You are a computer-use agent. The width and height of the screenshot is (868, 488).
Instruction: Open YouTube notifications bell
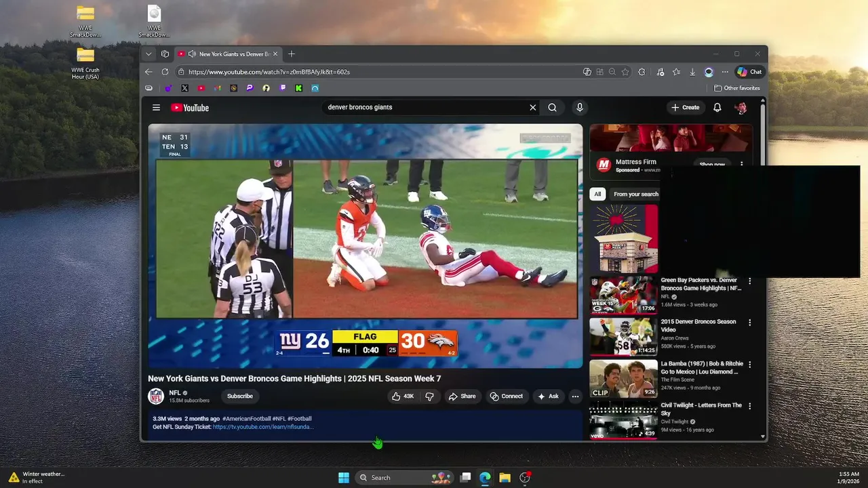[717, 107]
